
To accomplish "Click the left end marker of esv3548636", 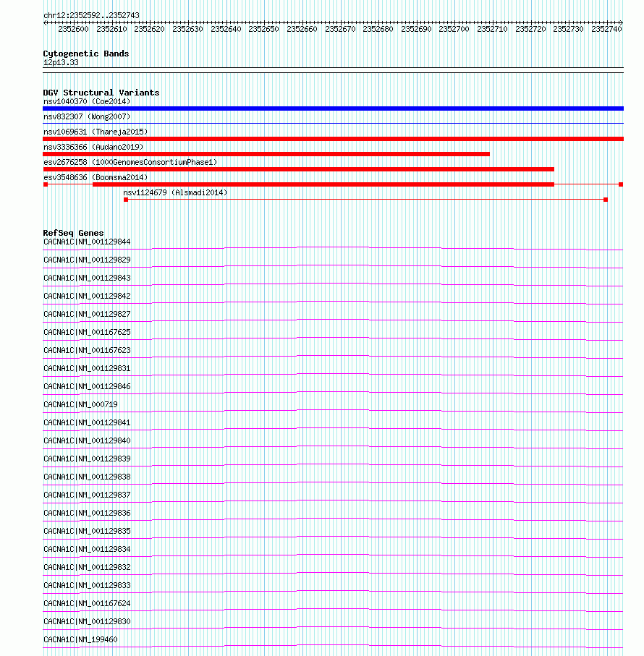I will [x=46, y=184].
